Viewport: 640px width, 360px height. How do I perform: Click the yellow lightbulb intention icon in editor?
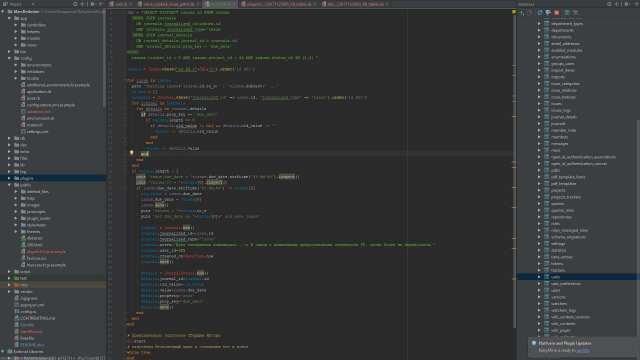pos(131,153)
